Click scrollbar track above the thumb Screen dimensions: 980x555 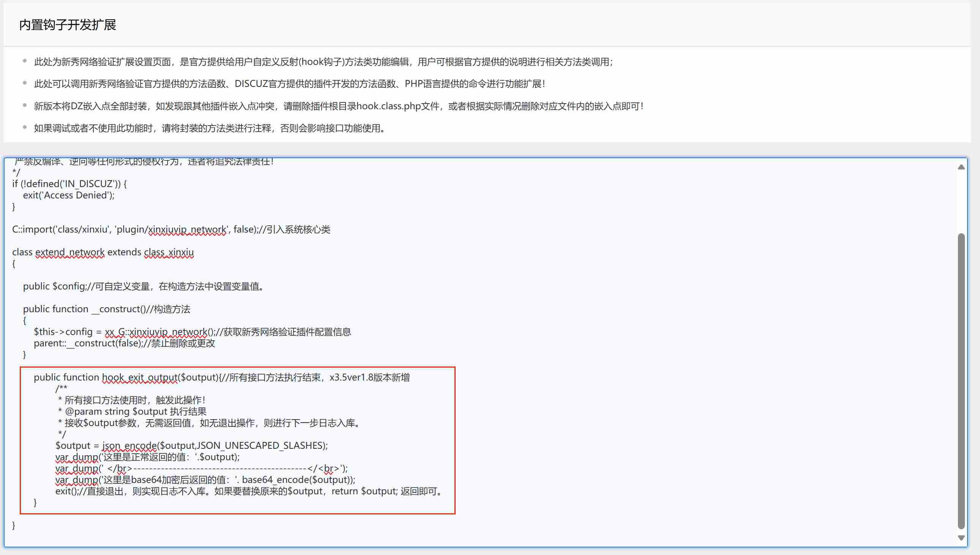coord(961,202)
